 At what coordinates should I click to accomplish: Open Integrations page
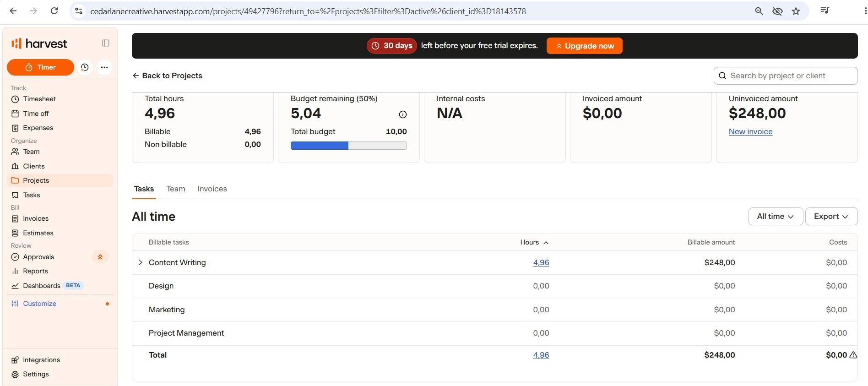pyautogui.click(x=60, y=360)
